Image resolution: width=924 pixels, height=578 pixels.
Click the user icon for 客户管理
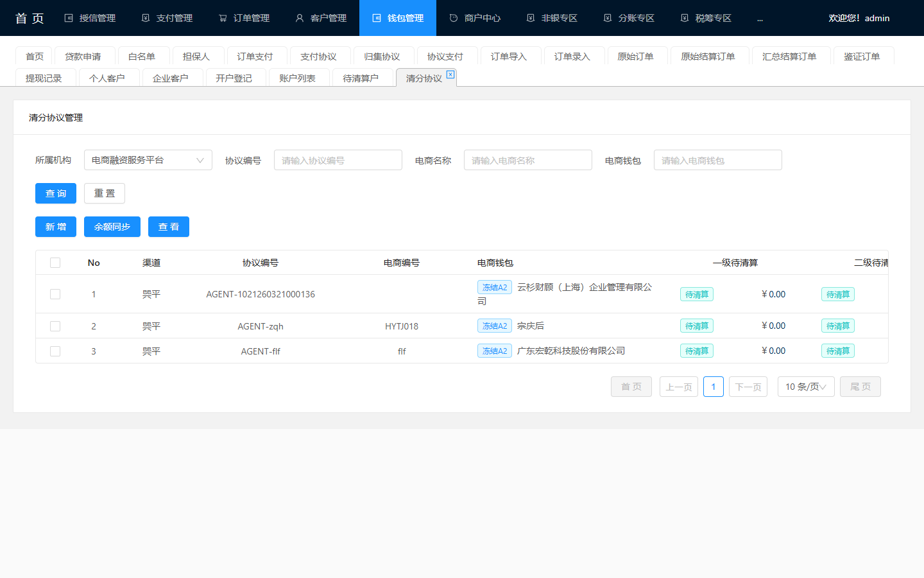click(x=300, y=18)
